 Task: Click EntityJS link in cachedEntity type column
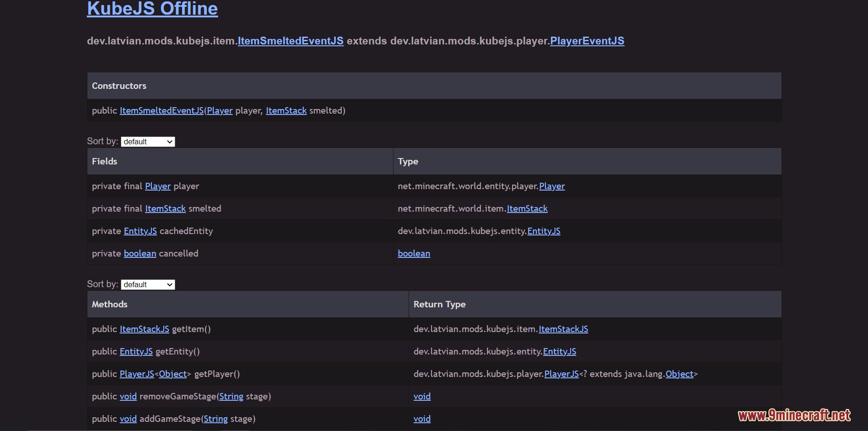point(544,231)
